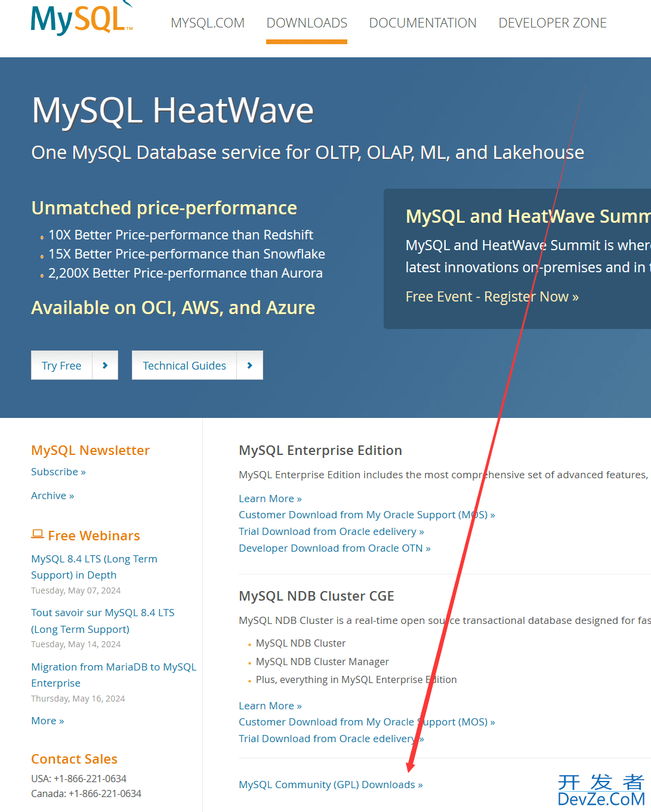The image size is (651, 812).
Task: Click the More webinars link
Action: [x=48, y=721]
